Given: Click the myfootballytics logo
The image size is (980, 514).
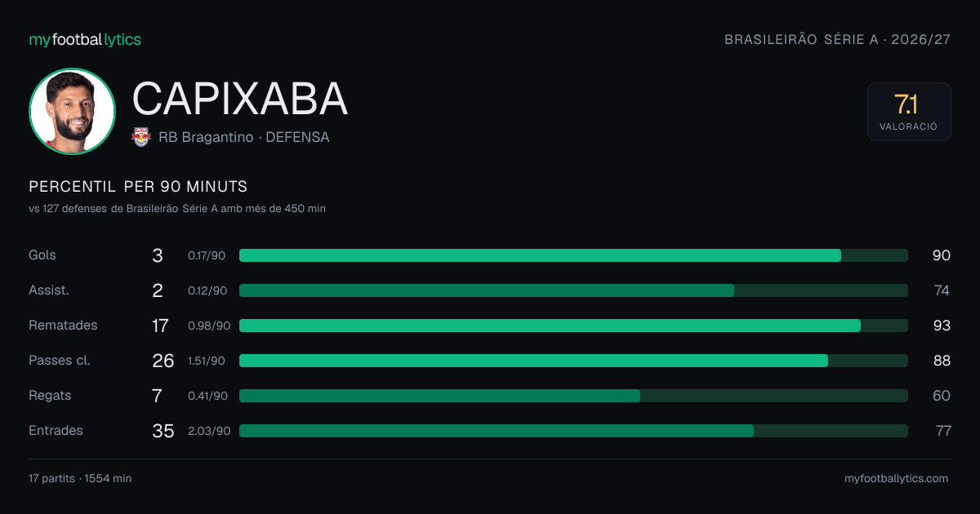Looking at the screenshot, I should tap(85, 39).
